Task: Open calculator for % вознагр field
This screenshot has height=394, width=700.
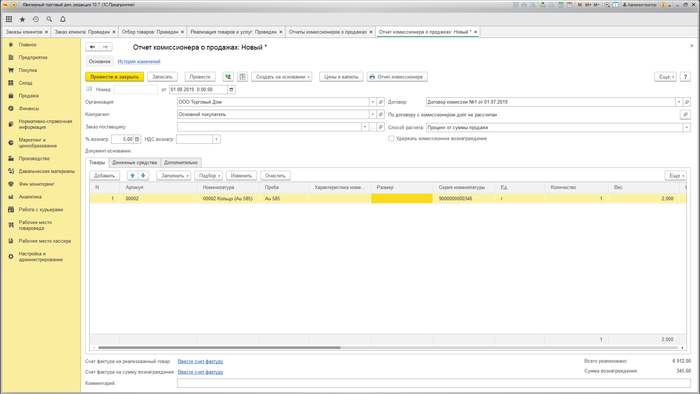Action: coord(137,139)
